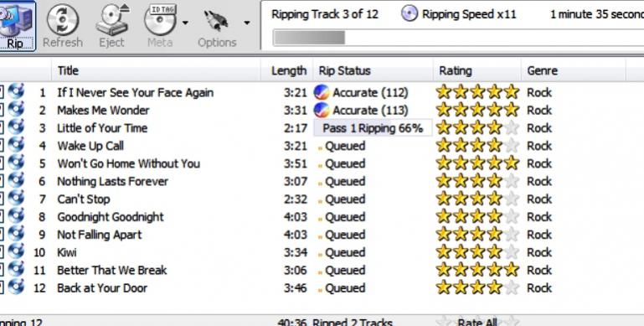Select track title Nothing Lasts Forever
644x326 pixels.
112,181
